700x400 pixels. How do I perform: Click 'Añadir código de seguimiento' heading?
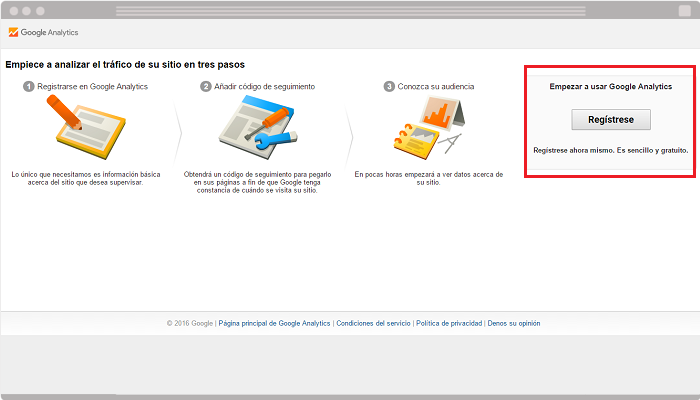pos(264,86)
